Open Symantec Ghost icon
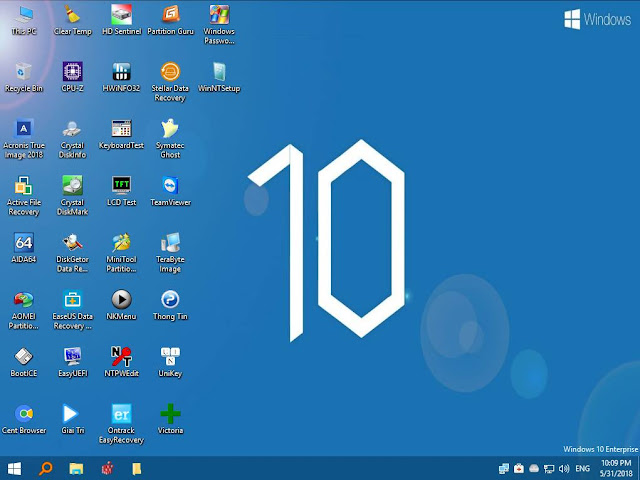Viewport: 640px width, 480px height. (170, 139)
